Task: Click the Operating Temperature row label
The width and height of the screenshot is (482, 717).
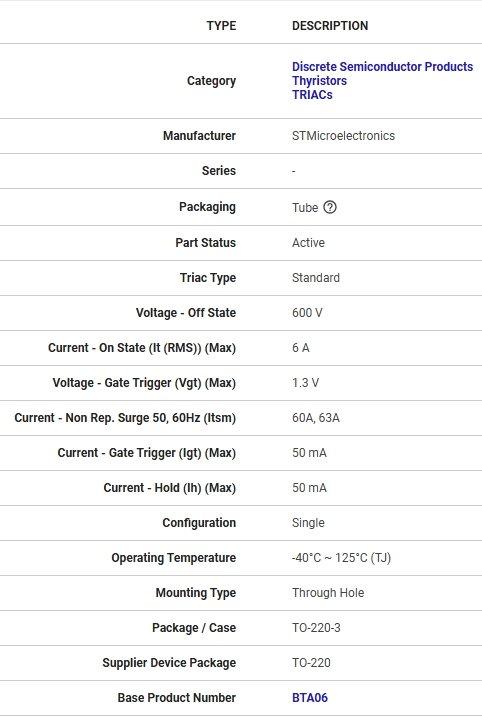Action: tap(174, 558)
